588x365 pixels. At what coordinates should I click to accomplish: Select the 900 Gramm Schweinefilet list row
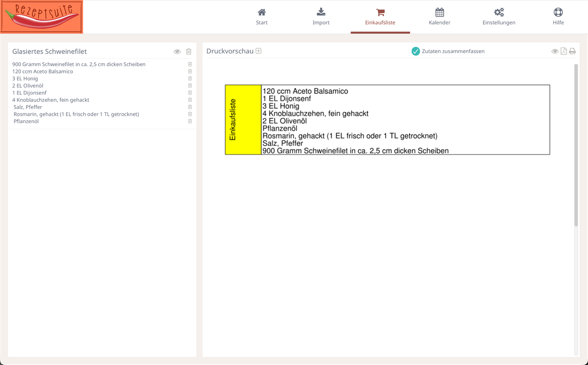point(102,64)
